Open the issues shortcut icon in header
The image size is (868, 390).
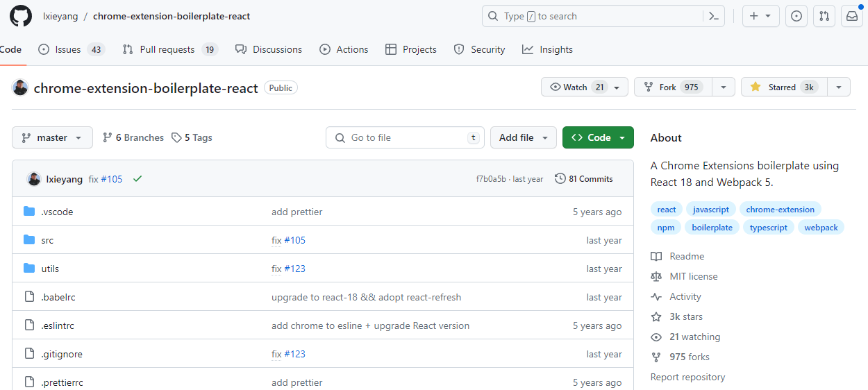(x=796, y=16)
